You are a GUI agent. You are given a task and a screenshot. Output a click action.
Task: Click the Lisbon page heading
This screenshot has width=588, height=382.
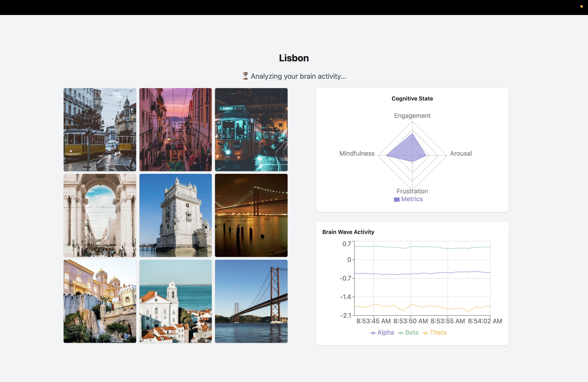(x=294, y=58)
